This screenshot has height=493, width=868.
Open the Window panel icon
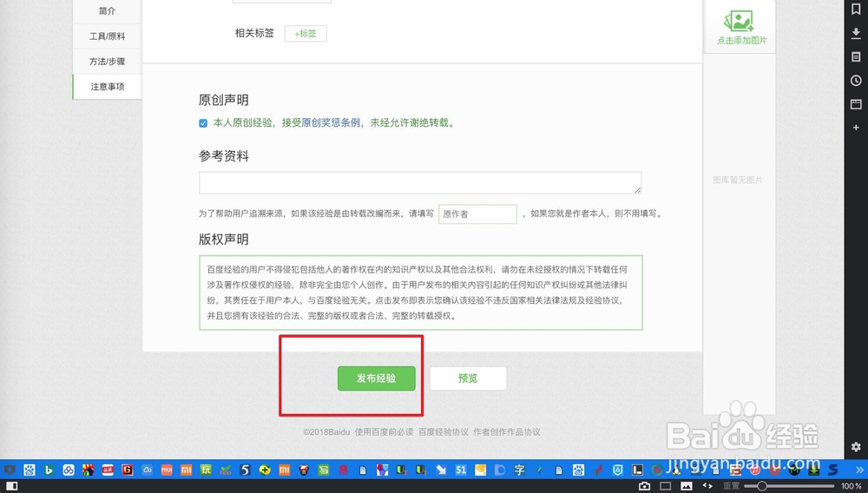[x=856, y=104]
